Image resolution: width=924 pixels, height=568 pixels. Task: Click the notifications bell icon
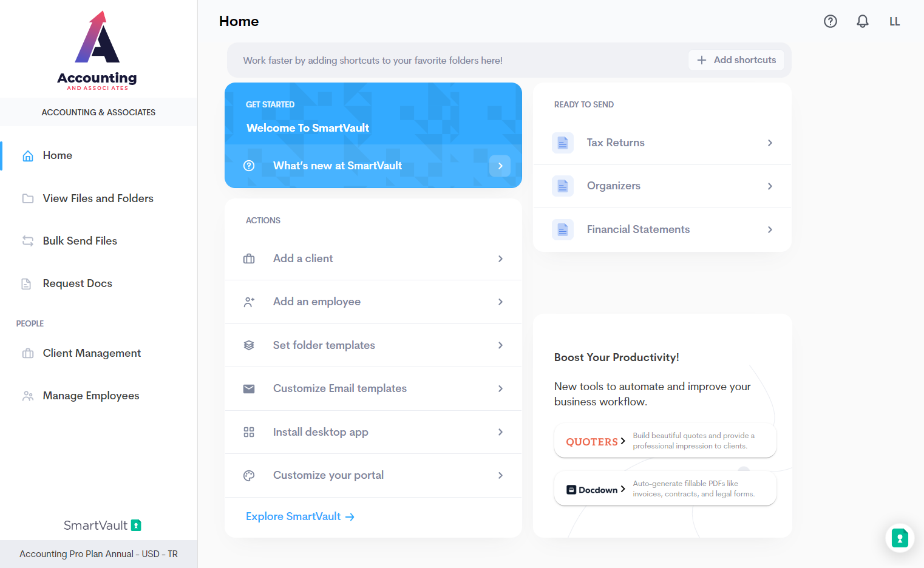coord(862,21)
